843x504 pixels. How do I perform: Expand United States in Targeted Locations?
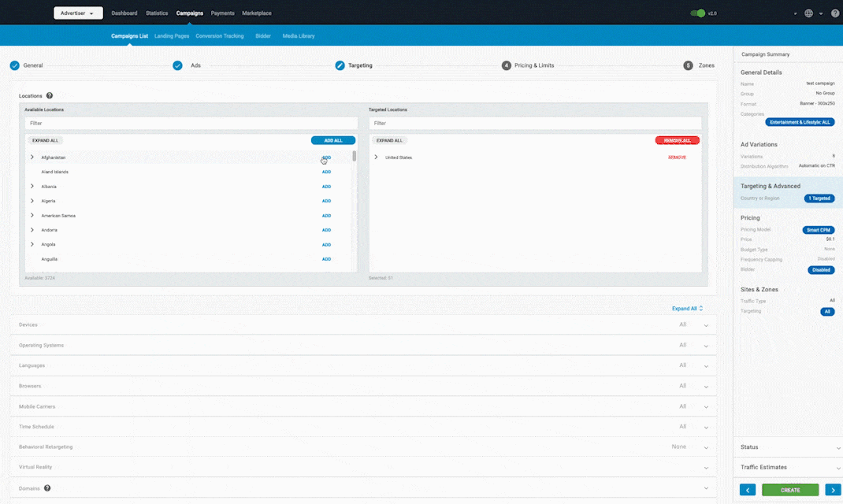pyautogui.click(x=376, y=157)
